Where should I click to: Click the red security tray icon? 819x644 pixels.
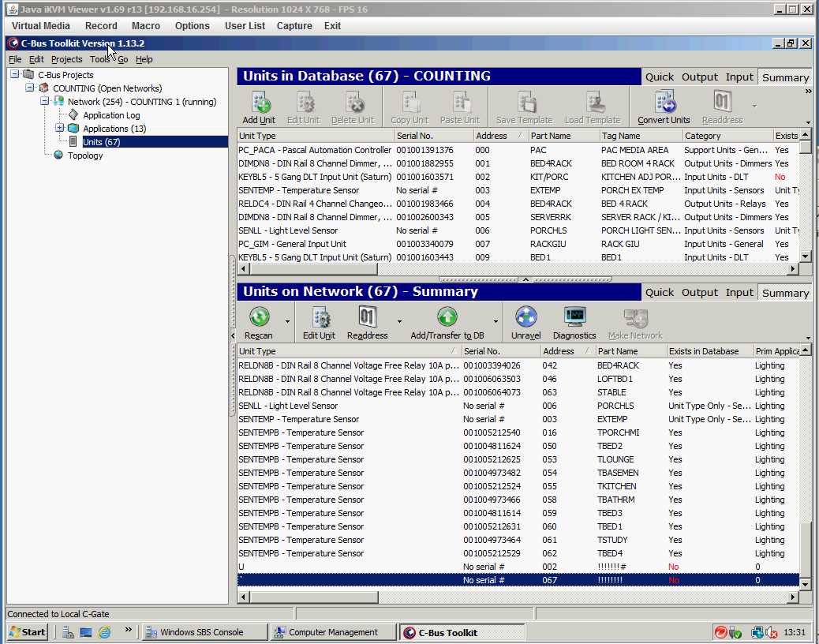720,632
